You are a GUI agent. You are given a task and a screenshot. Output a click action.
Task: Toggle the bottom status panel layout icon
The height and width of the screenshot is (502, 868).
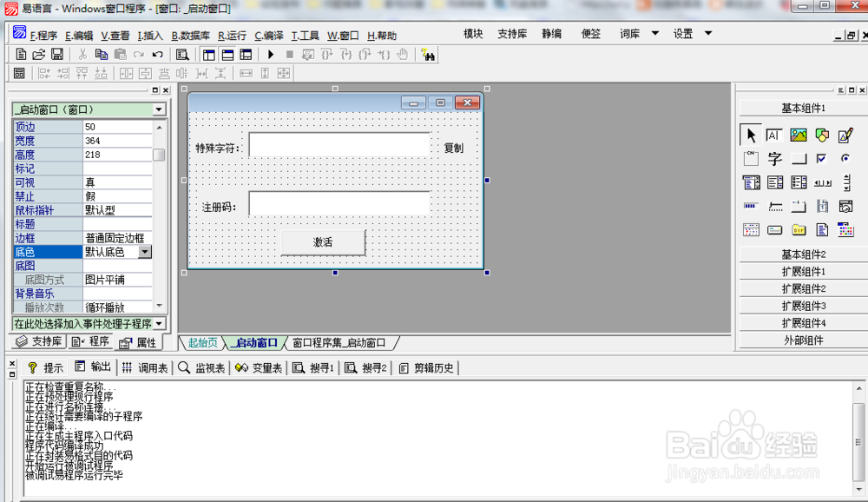coord(227,55)
